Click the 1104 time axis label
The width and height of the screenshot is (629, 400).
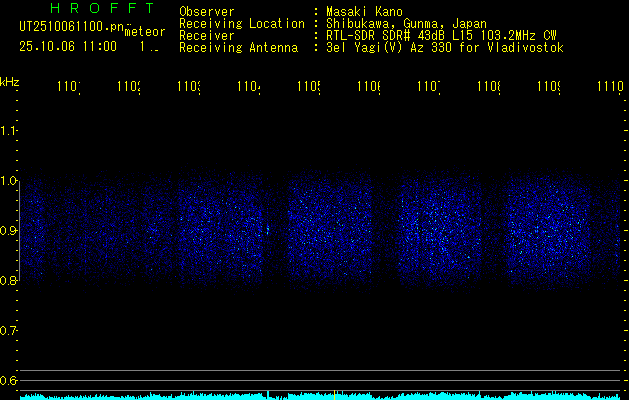pyautogui.click(x=249, y=86)
